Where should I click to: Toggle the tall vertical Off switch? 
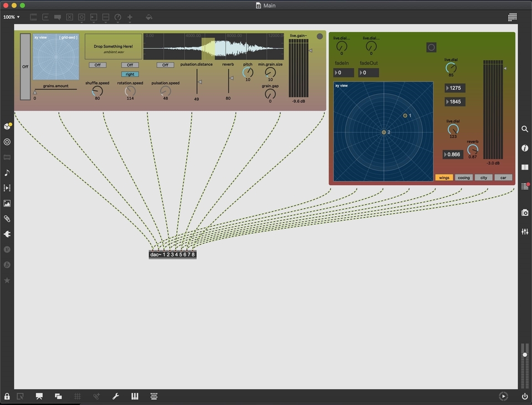click(25, 67)
